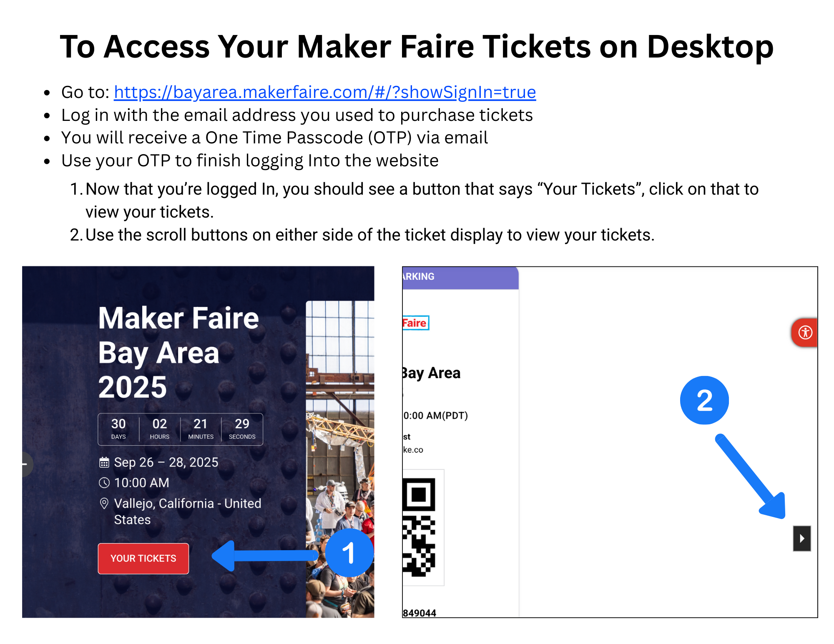
Task: Click the location pin beside Vallejo, California
Action: coord(104,504)
